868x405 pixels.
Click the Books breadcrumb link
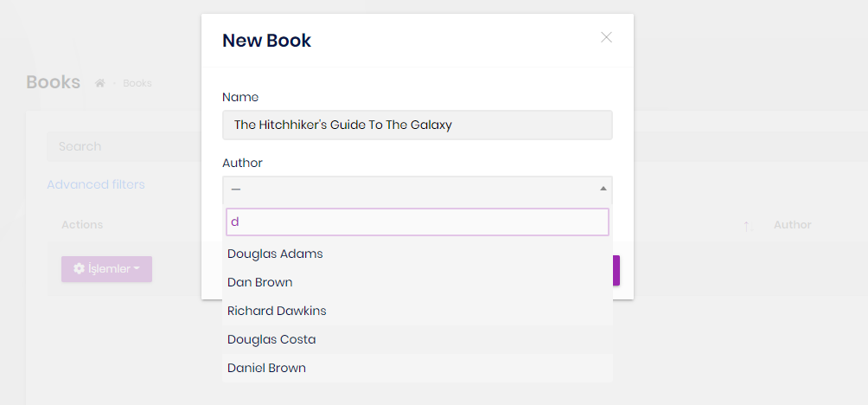[137, 83]
